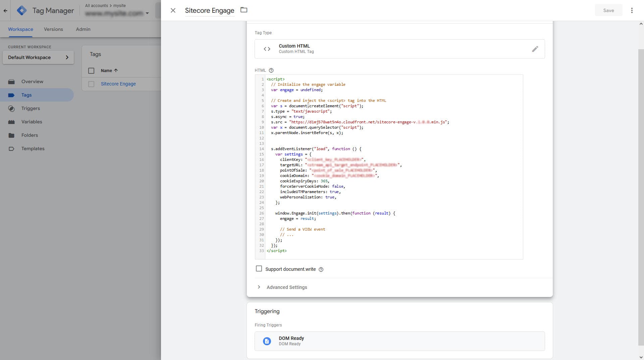Click the Folders sidebar icon
Viewport: 644px width, 360px height.
(x=11, y=135)
